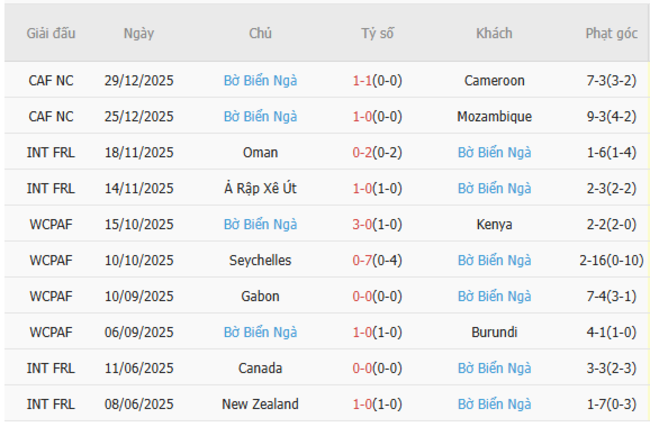Click Bờ Biển Ngà in Burundi match row
Viewport: 650px width, 427px height.
click(x=260, y=333)
